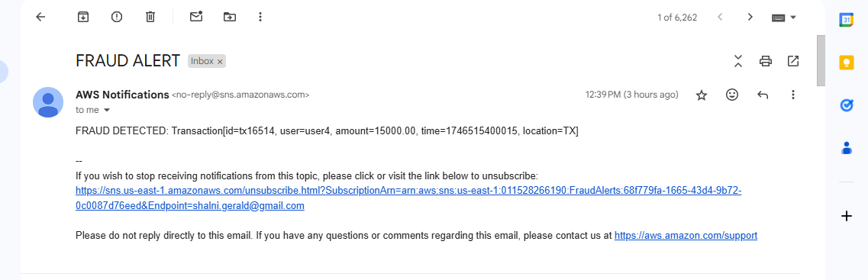Archive this email
The height and width of the screenshot is (280, 868).
pyautogui.click(x=83, y=17)
